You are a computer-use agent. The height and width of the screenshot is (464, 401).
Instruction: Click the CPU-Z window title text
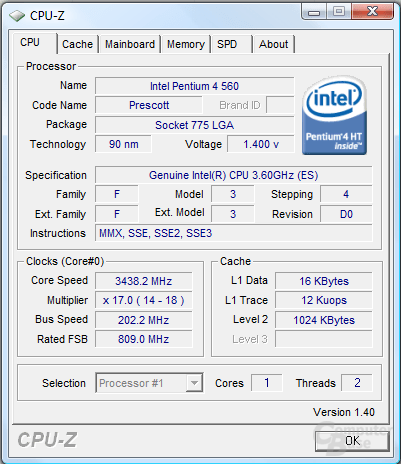[47, 16]
